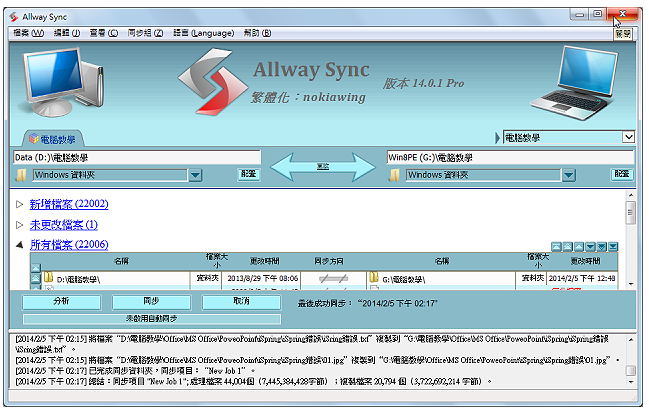The height and width of the screenshot is (412, 649).
Task: Open the 未更改檔案 (1) link
Action: click(64, 224)
